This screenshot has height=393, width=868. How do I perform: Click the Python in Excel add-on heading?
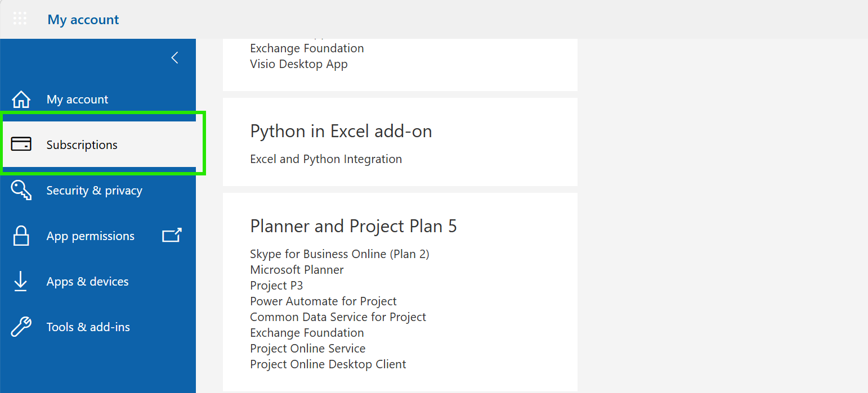341,132
